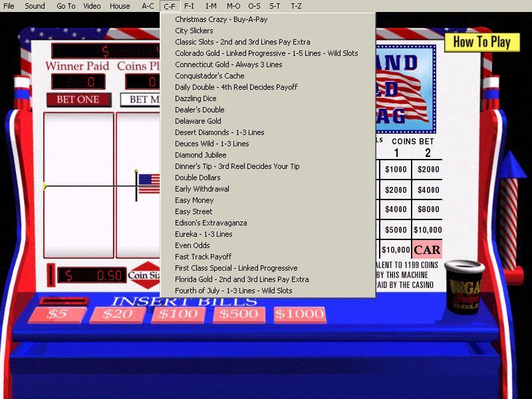Insert a $5 bill
Image resolution: width=532 pixels, height=399 pixels.
click(57, 315)
